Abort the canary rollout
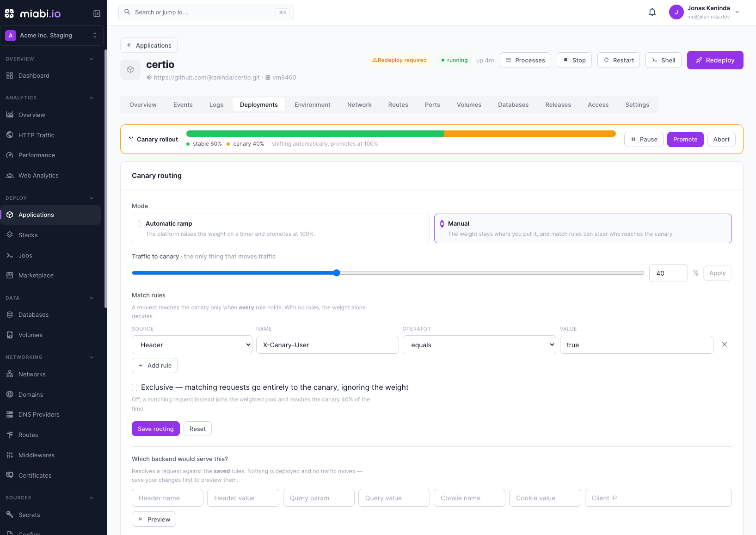756x535 pixels. coord(721,139)
